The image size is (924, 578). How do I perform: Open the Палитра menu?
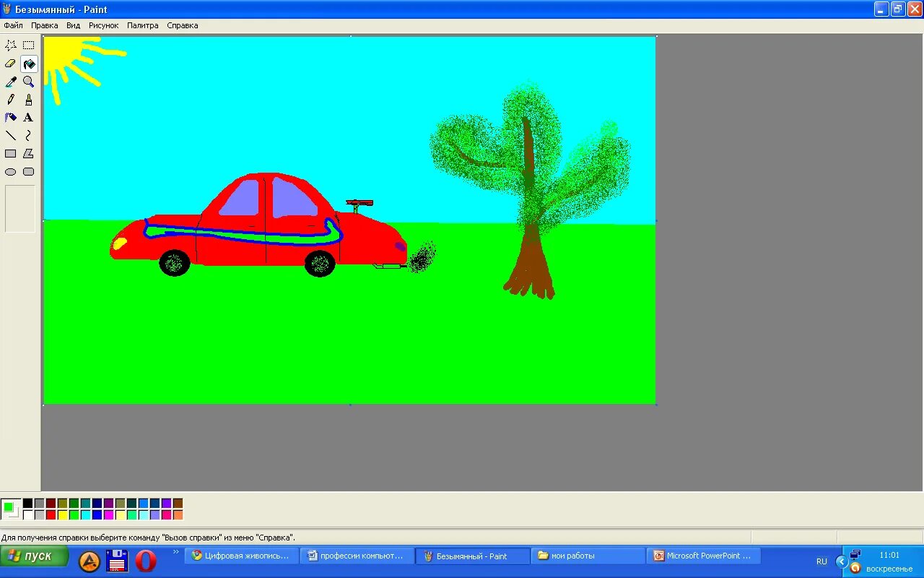click(x=143, y=25)
